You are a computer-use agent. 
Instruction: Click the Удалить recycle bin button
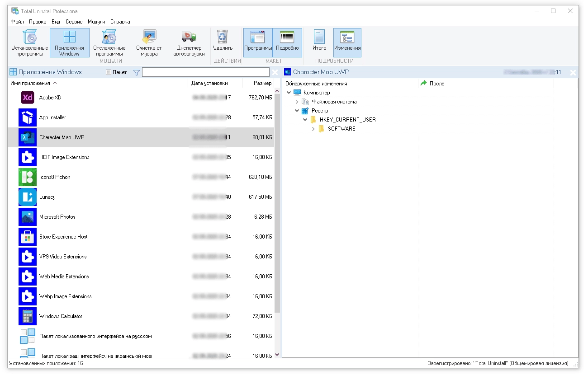pos(223,41)
